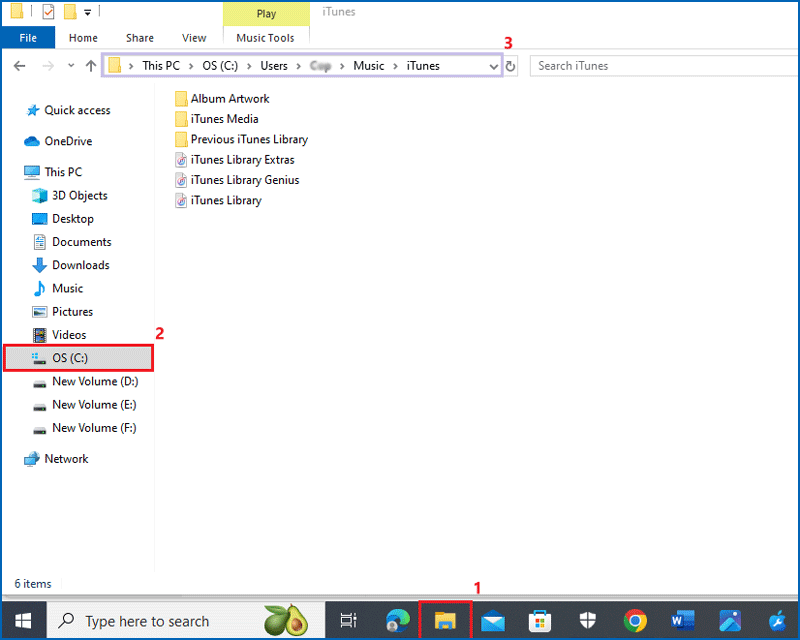Image resolution: width=800 pixels, height=640 pixels.
Task: Switch to the Share ribbon tab
Action: click(140, 38)
